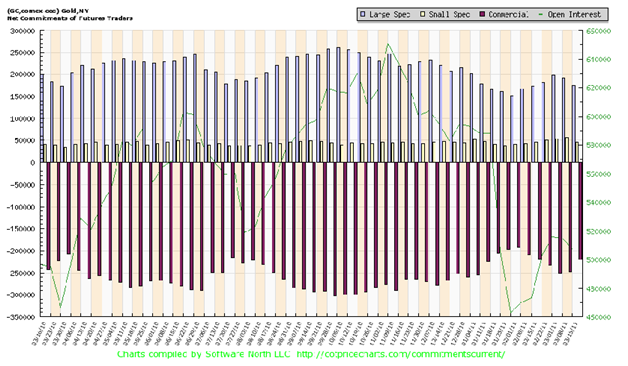Select the Open Interest legend label
Screen dimensions: 628x366
574,14
